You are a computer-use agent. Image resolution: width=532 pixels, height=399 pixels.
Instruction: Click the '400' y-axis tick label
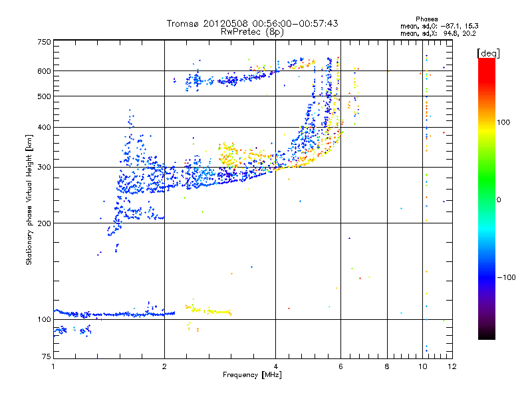point(44,127)
